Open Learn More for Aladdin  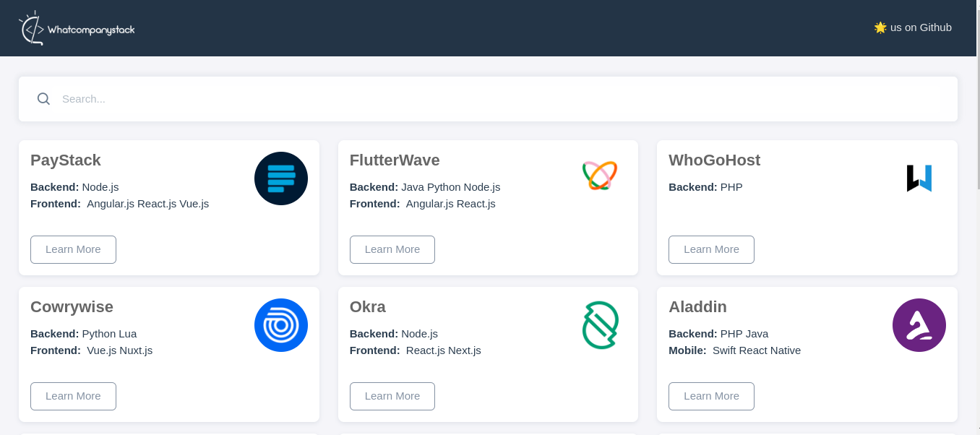click(x=711, y=396)
